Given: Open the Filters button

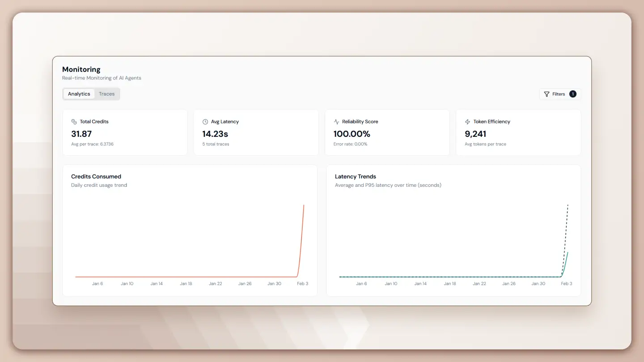Looking at the screenshot, I should point(559,94).
